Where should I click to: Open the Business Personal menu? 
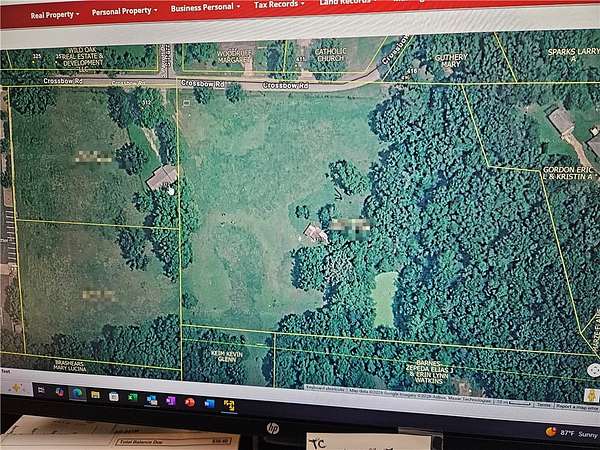[x=205, y=7]
